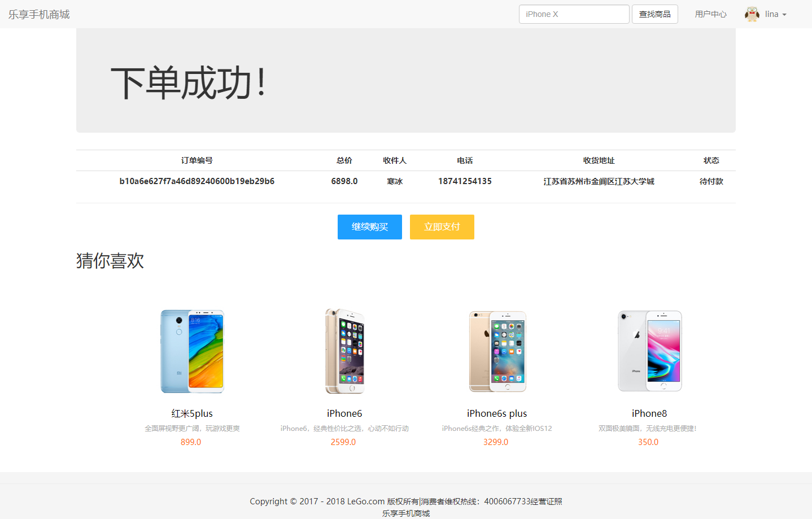The height and width of the screenshot is (519, 812).
Task: Click the 查找商品 search button
Action: pos(655,14)
